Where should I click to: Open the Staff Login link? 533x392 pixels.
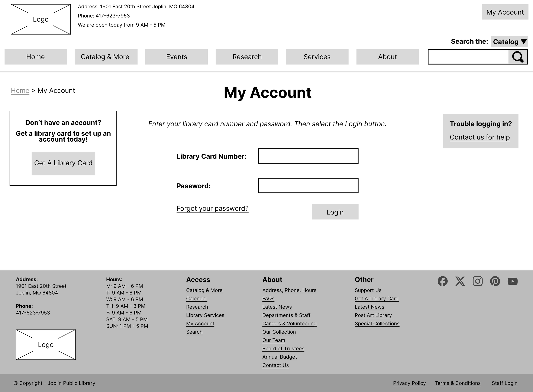[x=504, y=383]
